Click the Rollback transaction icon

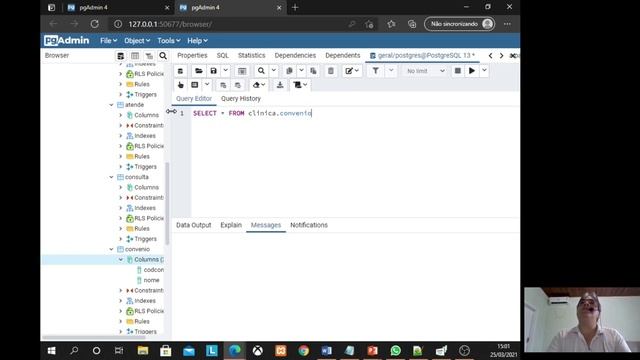pyautogui.click(x=238, y=85)
